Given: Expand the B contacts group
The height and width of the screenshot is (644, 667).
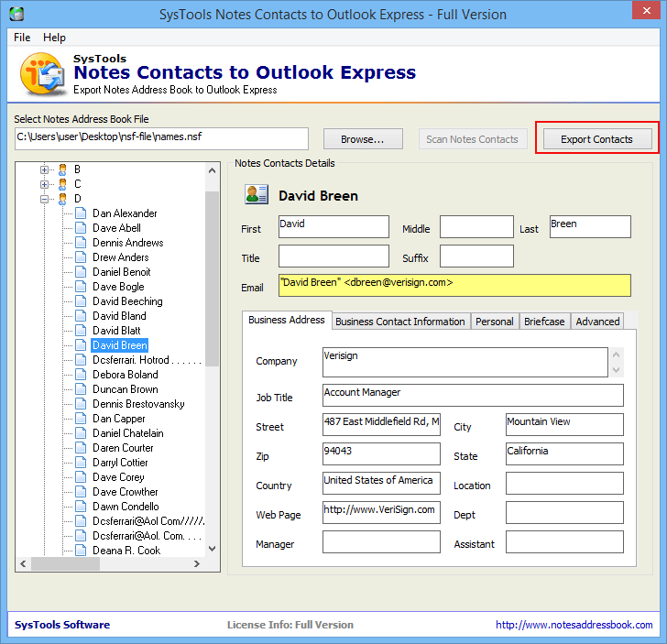Looking at the screenshot, I should pyautogui.click(x=44, y=169).
